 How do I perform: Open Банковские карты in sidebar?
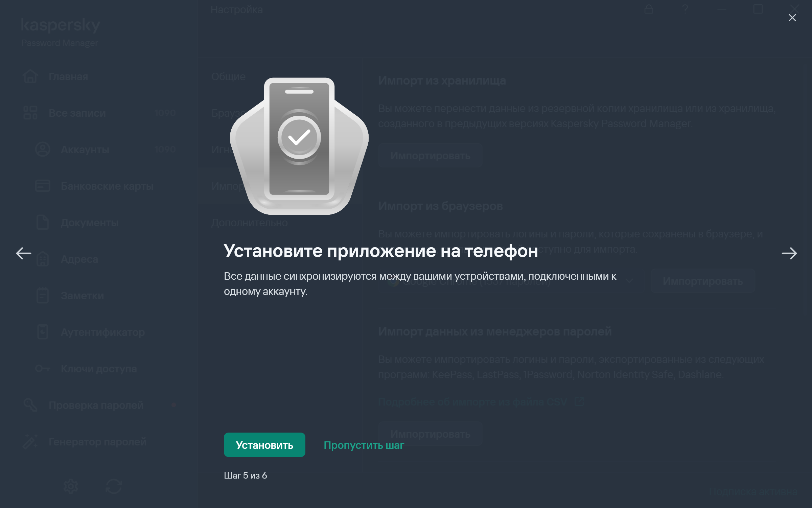coord(107,186)
